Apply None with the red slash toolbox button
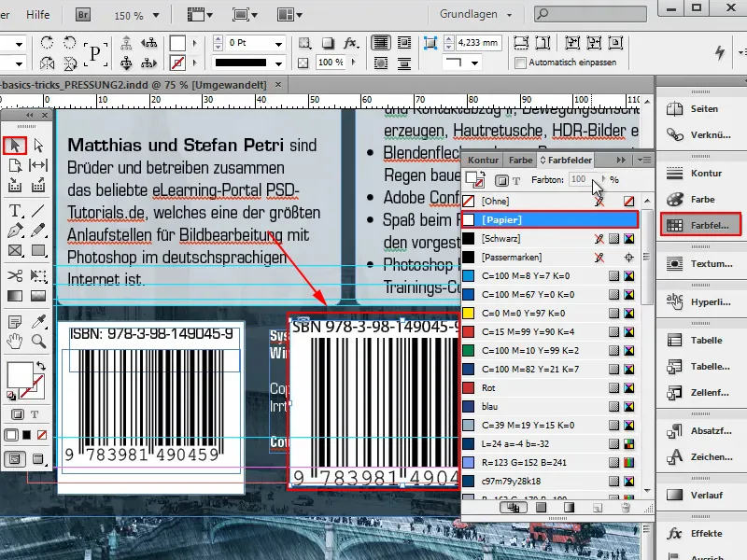Image resolution: width=747 pixels, height=560 pixels. (42, 435)
